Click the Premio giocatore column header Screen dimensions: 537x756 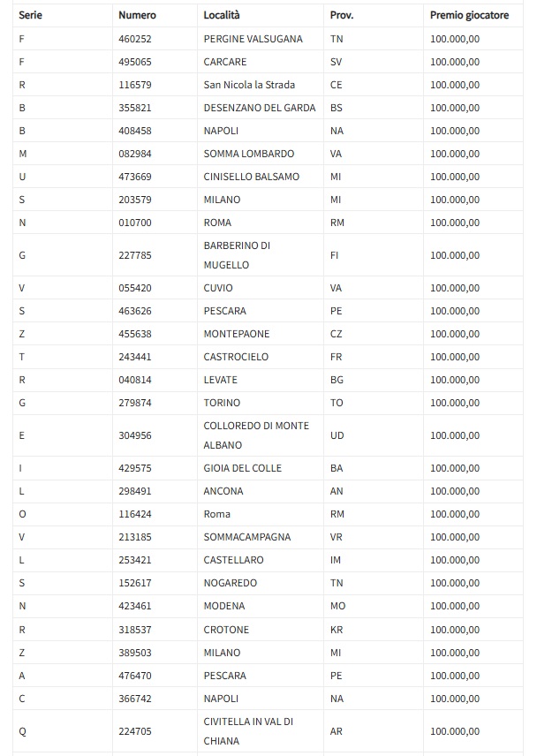[x=469, y=15]
